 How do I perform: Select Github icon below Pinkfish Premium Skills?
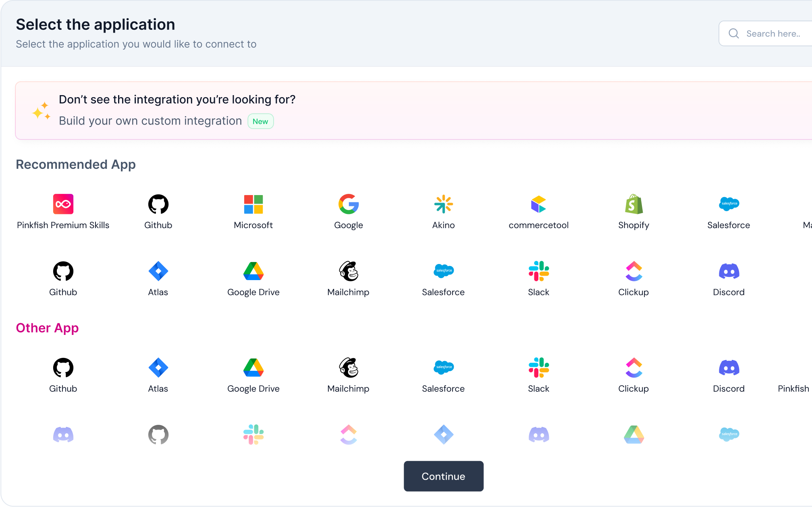click(x=63, y=271)
